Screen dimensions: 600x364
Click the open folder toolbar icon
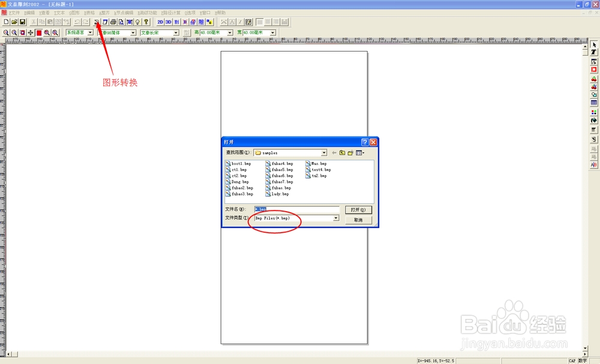(14, 22)
